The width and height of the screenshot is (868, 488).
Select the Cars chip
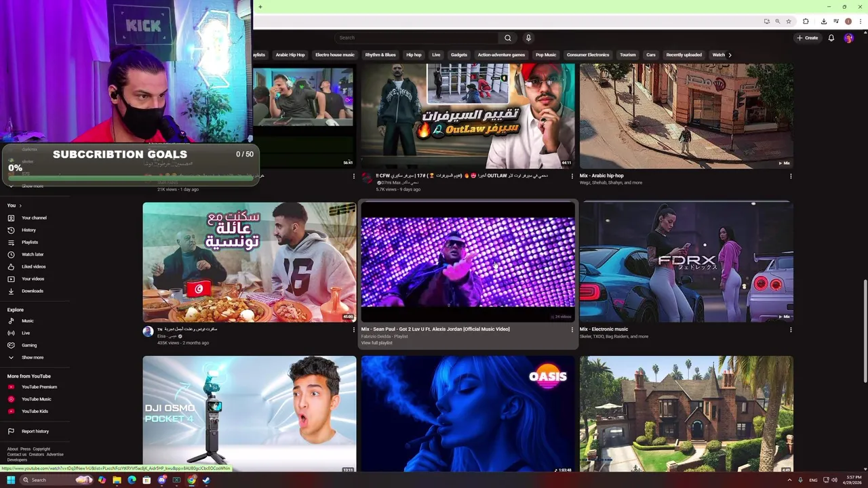[651, 55]
